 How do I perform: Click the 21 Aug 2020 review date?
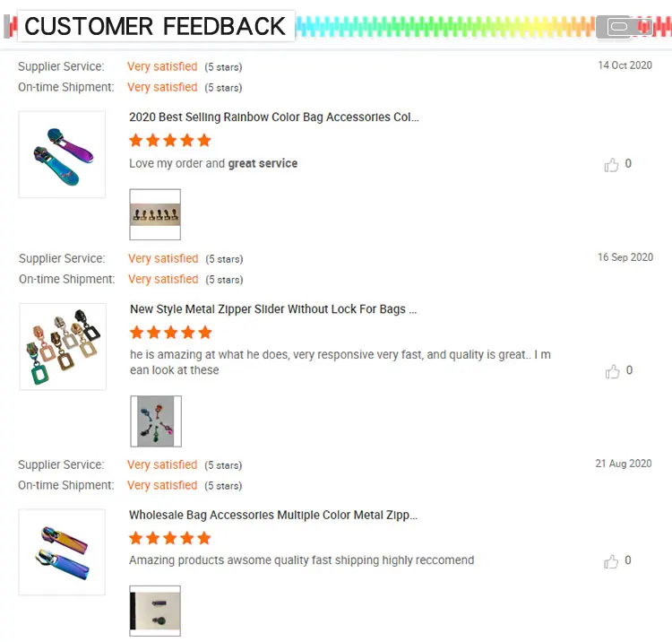click(624, 464)
